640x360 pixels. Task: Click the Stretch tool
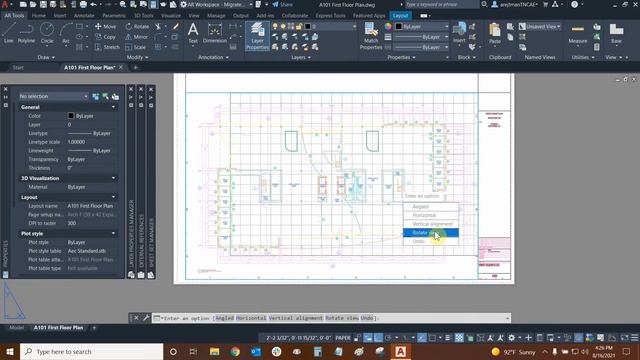click(x=107, y=47)
